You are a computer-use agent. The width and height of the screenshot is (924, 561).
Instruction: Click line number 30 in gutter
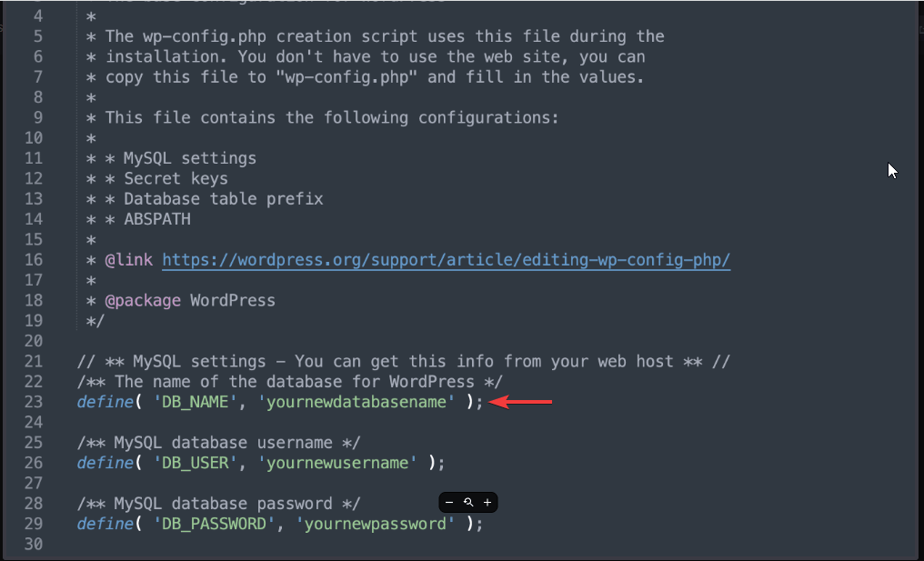point(34,544)
